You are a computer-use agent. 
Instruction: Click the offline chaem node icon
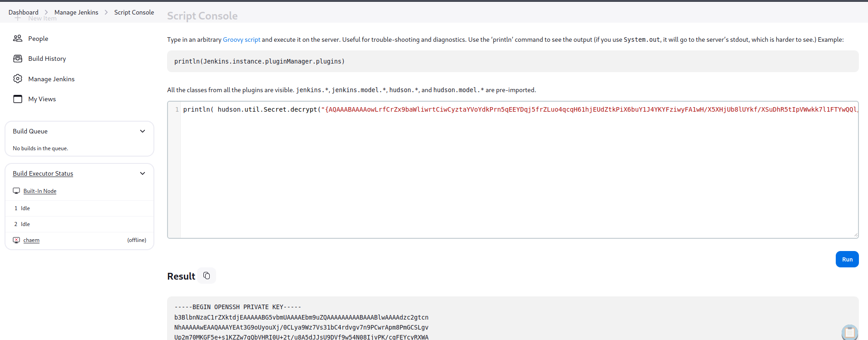pos(16,240)
